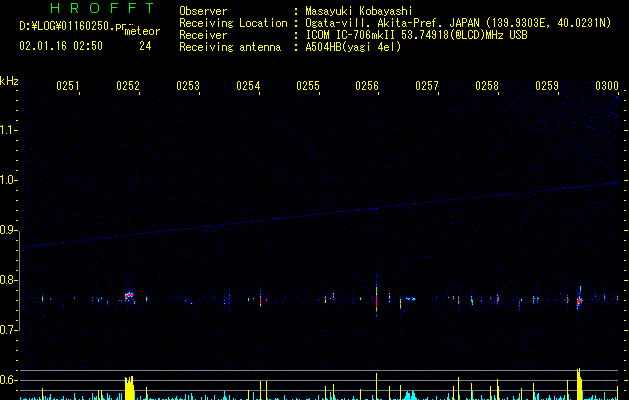The width and height of the screenshot is (629, 400).
Task: Click the HROFFT title text
Action: tap(102, 8)
